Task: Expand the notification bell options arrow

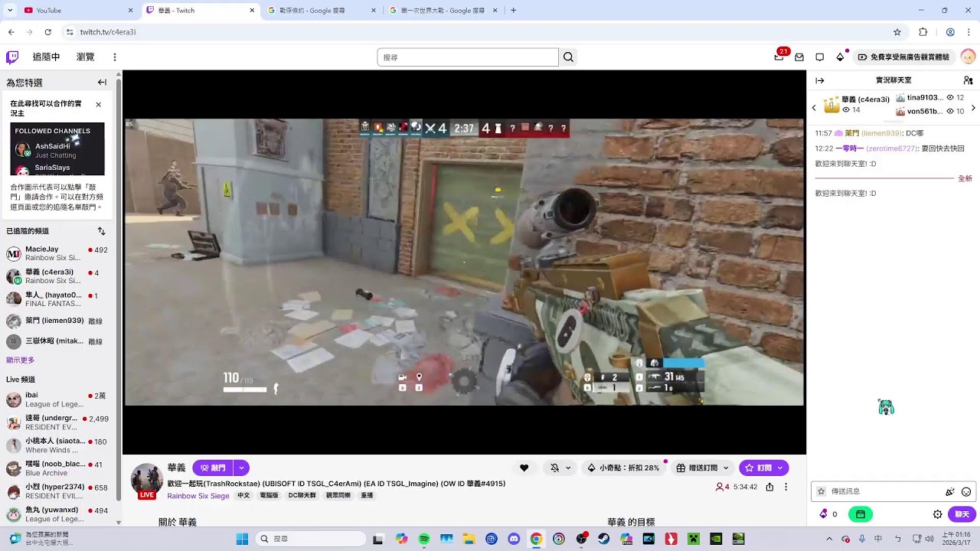Action: tap(568, 468)
